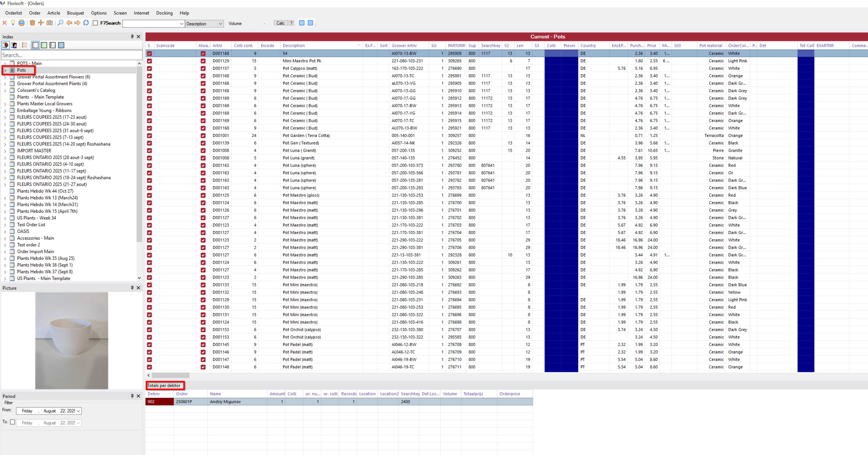Click the Calc button
868x455 pixels.
coord(280,23)
